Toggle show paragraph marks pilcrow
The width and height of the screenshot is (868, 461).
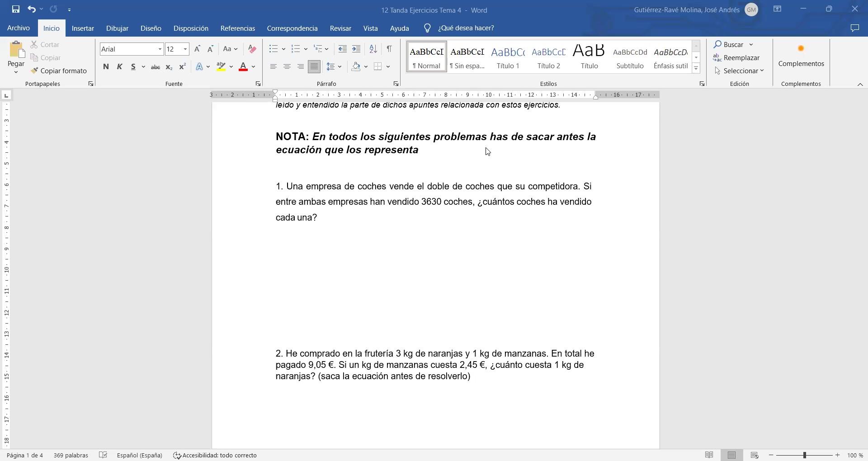point(389,49)
